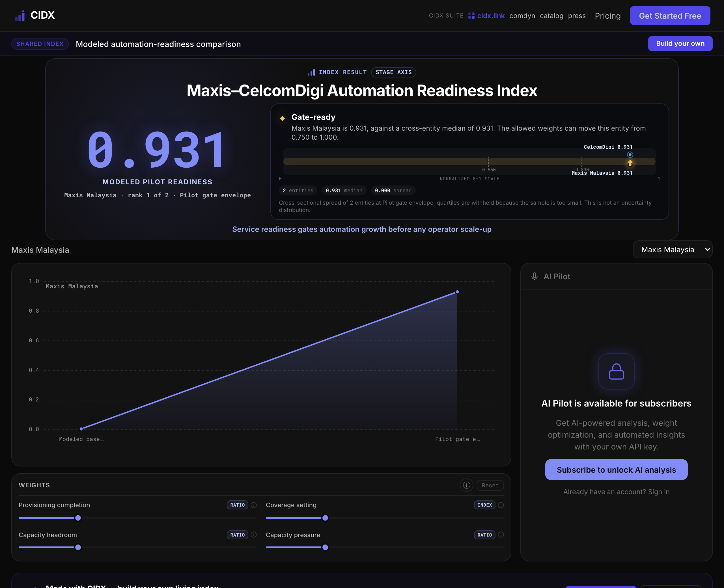724x588 pixels.
Task: Click the AI Pilot lock icon
Action: [616, 371]
